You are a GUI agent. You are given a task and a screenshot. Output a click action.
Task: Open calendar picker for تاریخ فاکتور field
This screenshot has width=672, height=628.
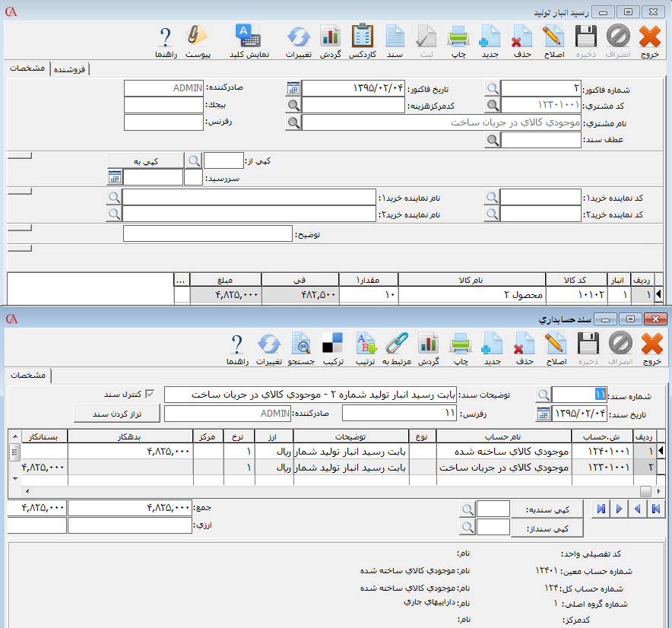293,88
